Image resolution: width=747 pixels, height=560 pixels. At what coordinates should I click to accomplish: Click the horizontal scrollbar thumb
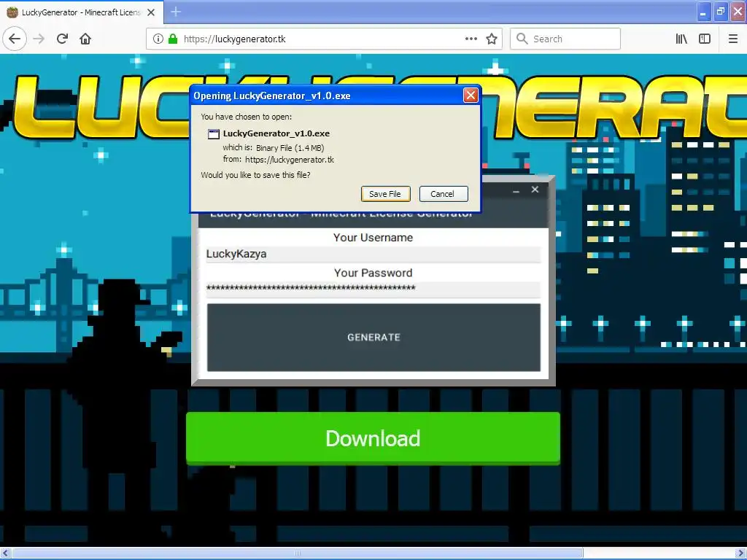pyautogui.click(x=298, y=553)
